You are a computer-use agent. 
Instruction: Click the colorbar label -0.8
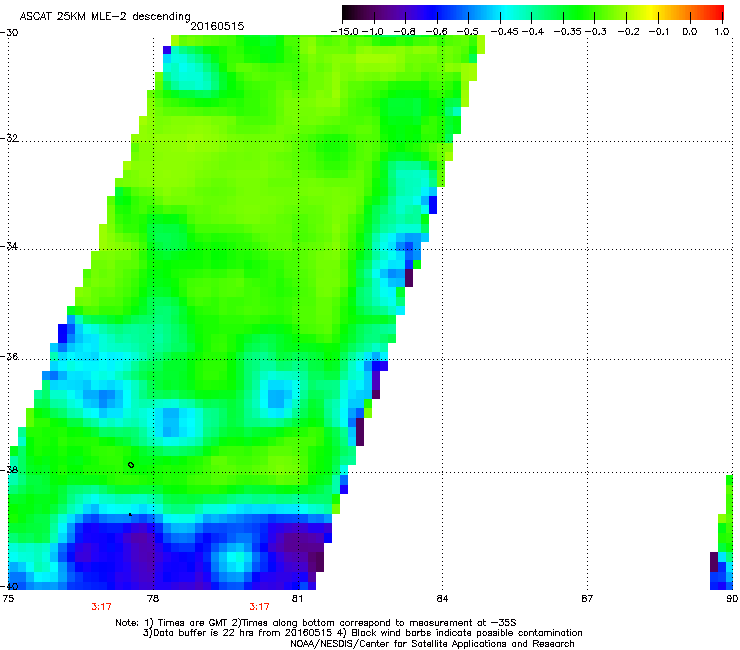[x=404, y=32]
